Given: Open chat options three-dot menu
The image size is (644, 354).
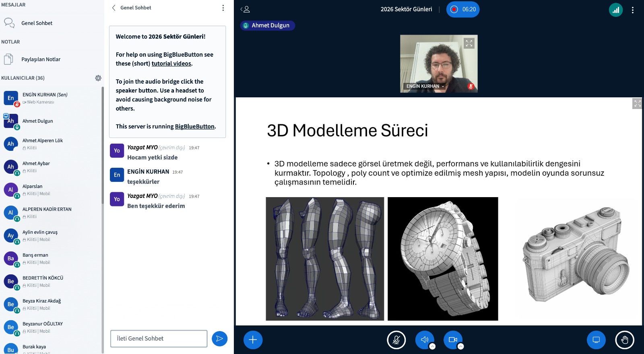Looking at the screenshot, I should pyautogui.click(x=223, y=8).
